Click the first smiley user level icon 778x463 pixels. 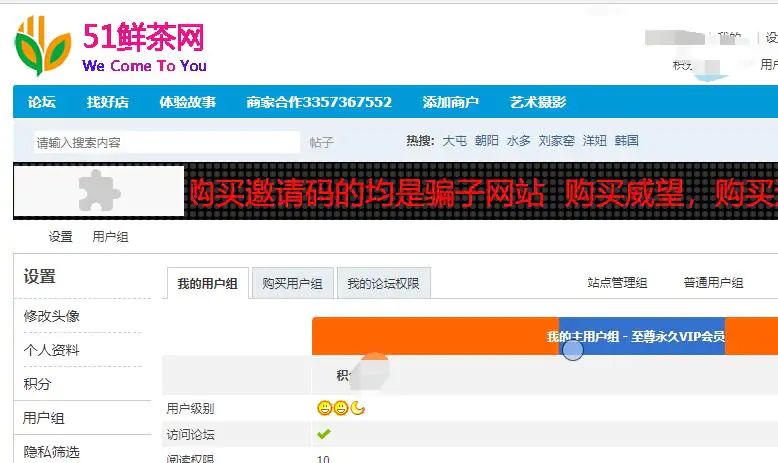(x=324, y=408)
